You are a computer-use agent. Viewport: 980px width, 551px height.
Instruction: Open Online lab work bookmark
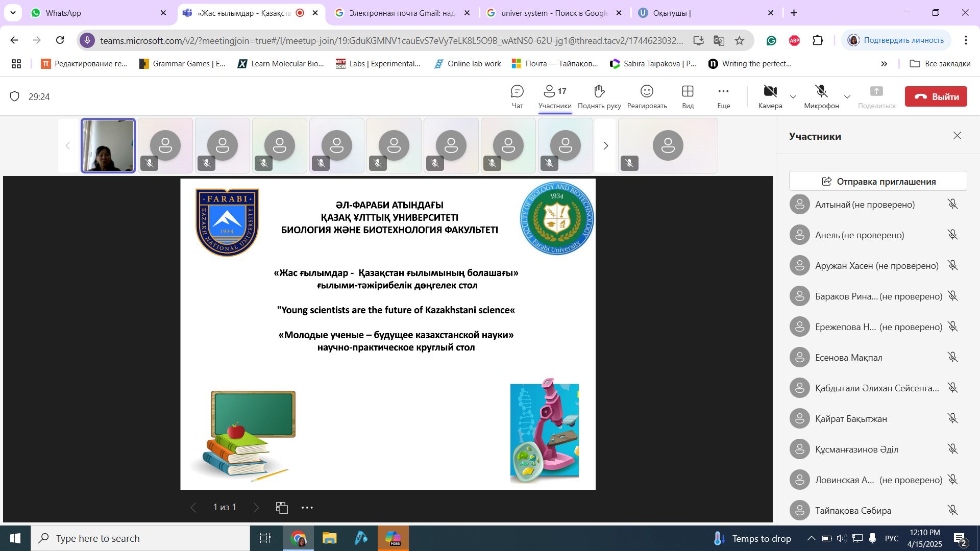click(x=467, y=63)
